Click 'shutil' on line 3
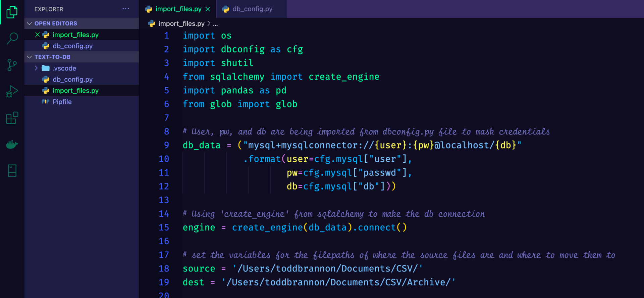 [237, 63]
